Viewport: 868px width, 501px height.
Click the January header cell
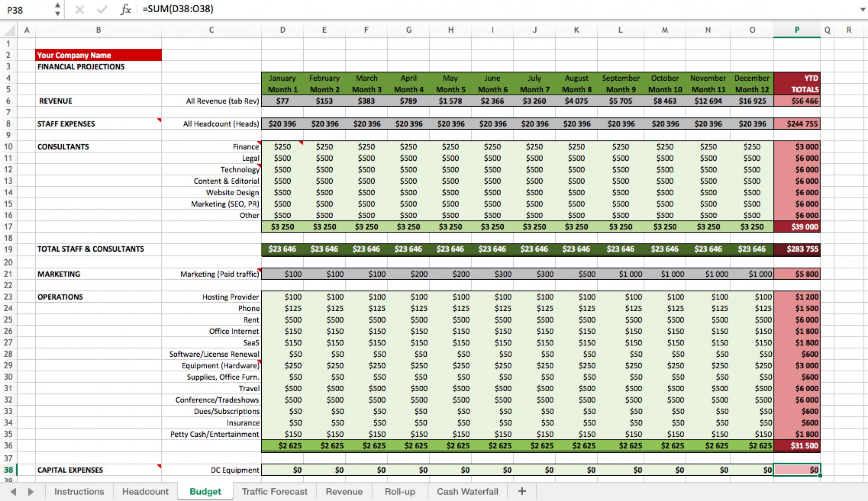coord(283,78)
